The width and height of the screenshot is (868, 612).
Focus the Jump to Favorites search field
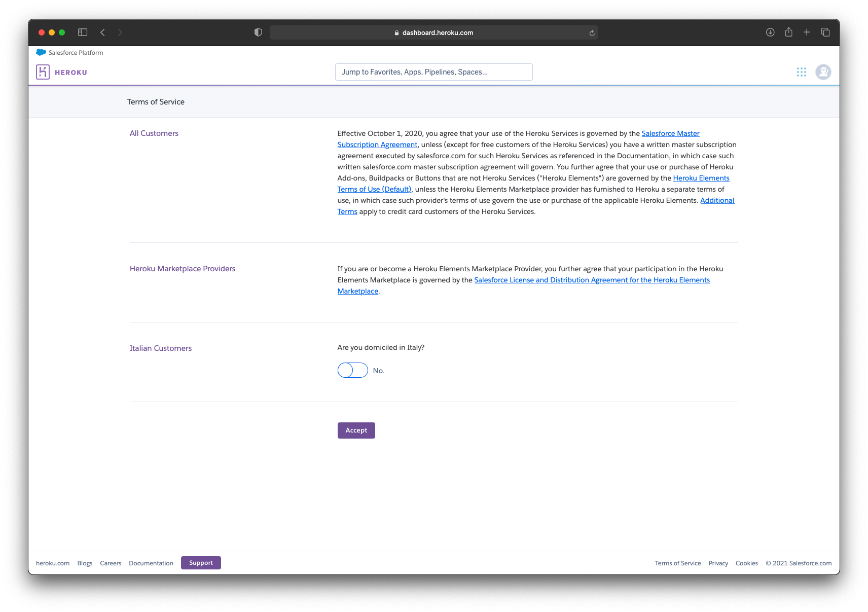pyautogui.click(x=433, y=72)
